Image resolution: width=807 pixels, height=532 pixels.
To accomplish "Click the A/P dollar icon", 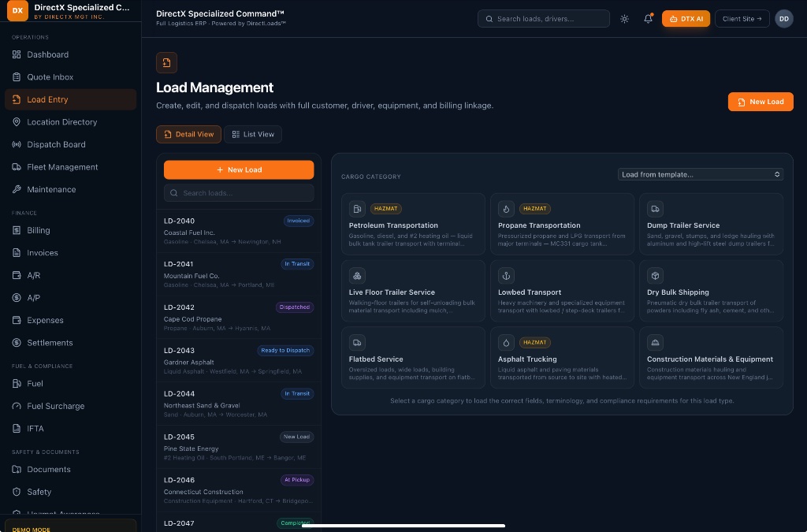I will 17,298.
